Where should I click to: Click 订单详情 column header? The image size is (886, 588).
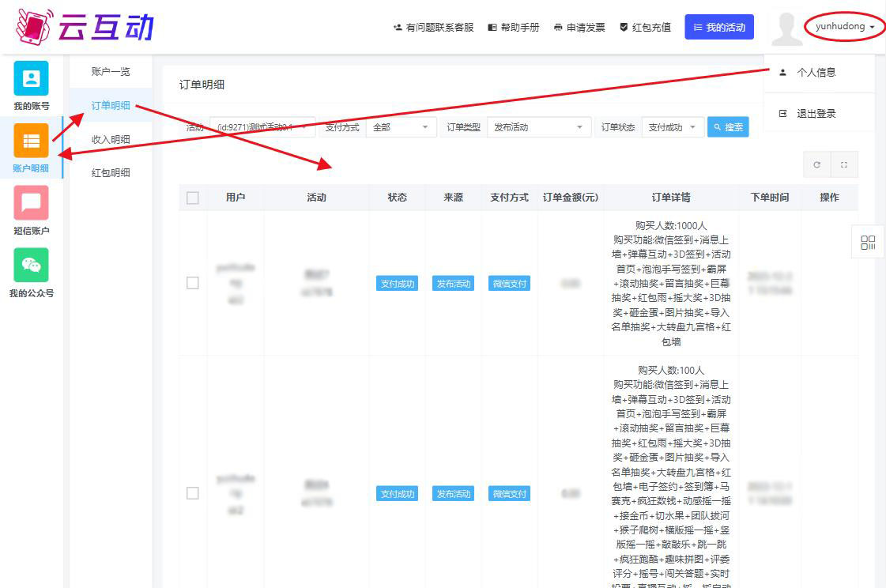pos(671,197)
